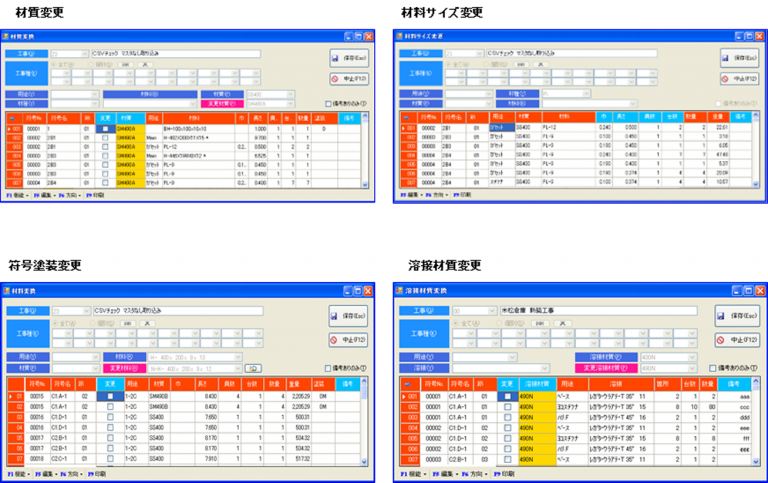The image size is (768, 483).
Task: Click 中止(F12) button in 材料サイズ変更 window
Action: tap(740, 79)
